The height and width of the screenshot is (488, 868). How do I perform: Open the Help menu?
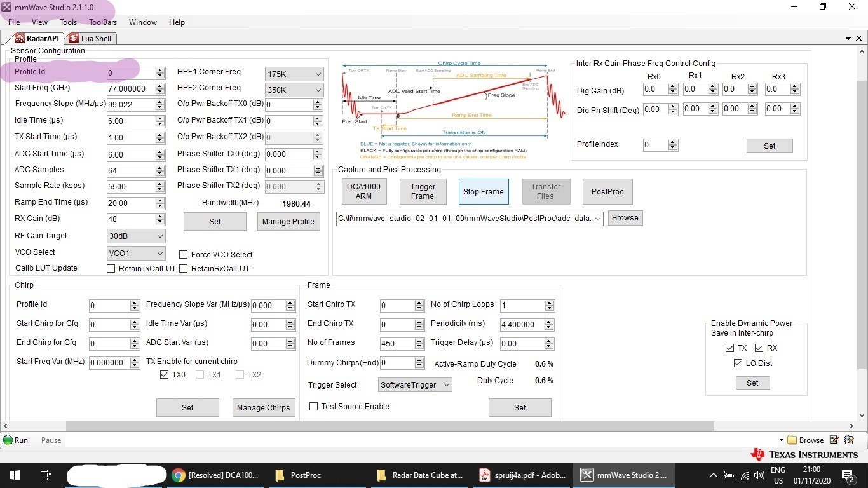pos(177,22)
